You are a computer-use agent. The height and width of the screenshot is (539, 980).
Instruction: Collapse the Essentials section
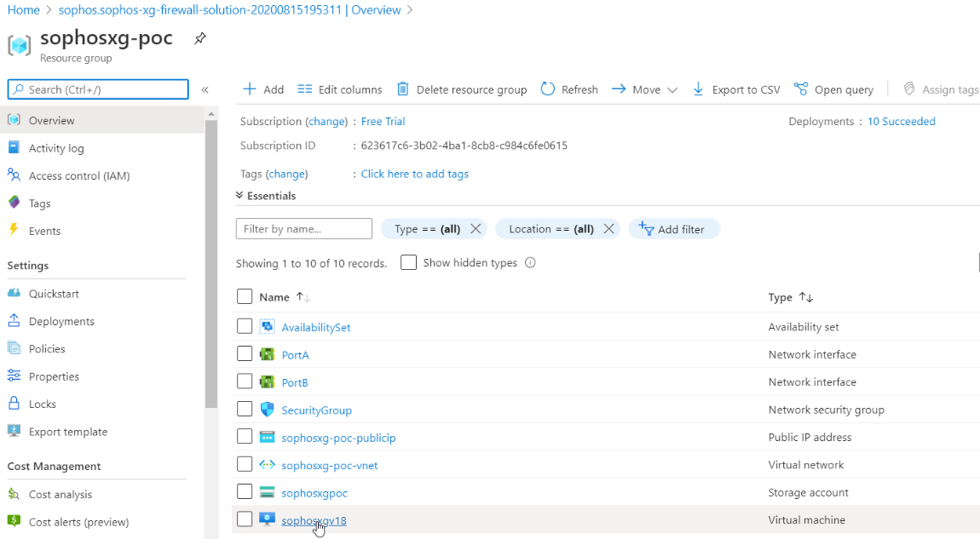240,196
